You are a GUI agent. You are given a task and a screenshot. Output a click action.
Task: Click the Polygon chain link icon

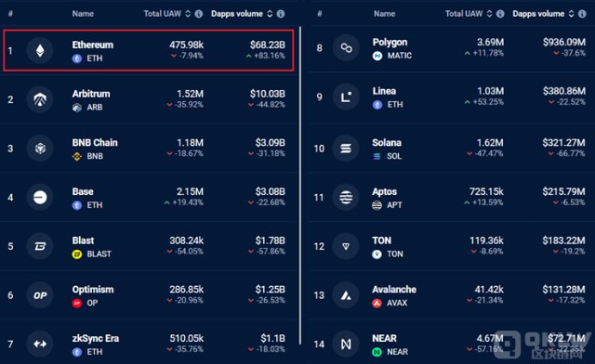pyautogui.click(x=346, y=47)
